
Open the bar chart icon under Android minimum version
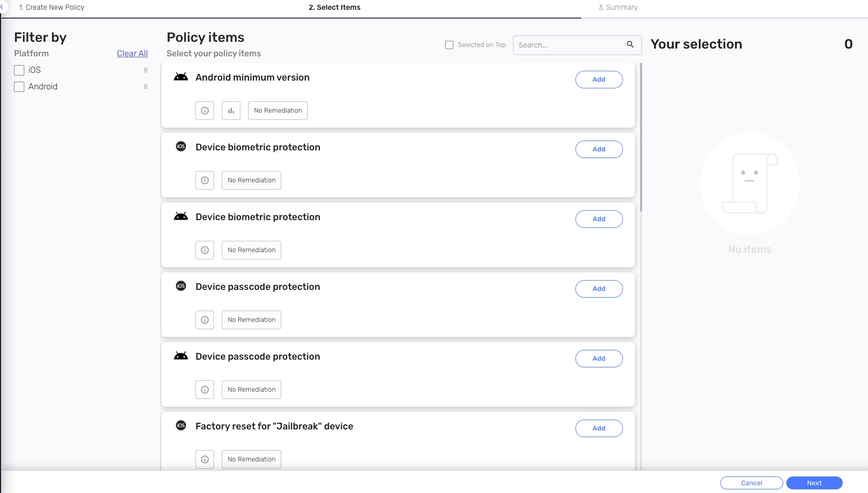point(231,111)
